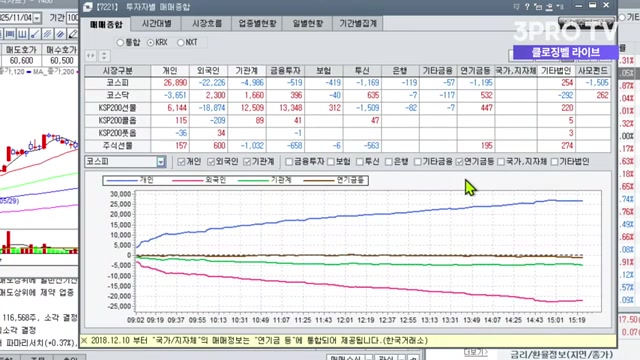Viewport: 640px width, 360px height.
Task: Open the date picker dropdown arrow
Action: click(37, 18)
